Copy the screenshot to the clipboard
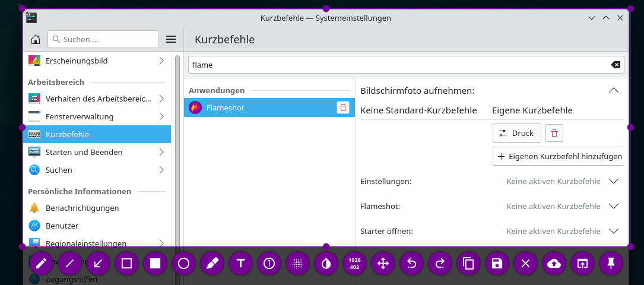644x285 pixels. (x=468, y=263)
